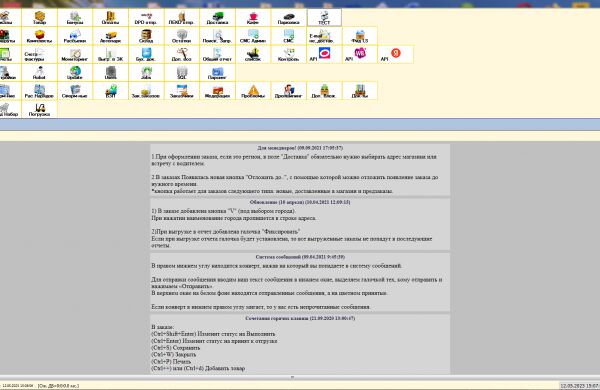Open the Остатки module
This screenshot has height=390, width=600.
[x=181, y=36]
